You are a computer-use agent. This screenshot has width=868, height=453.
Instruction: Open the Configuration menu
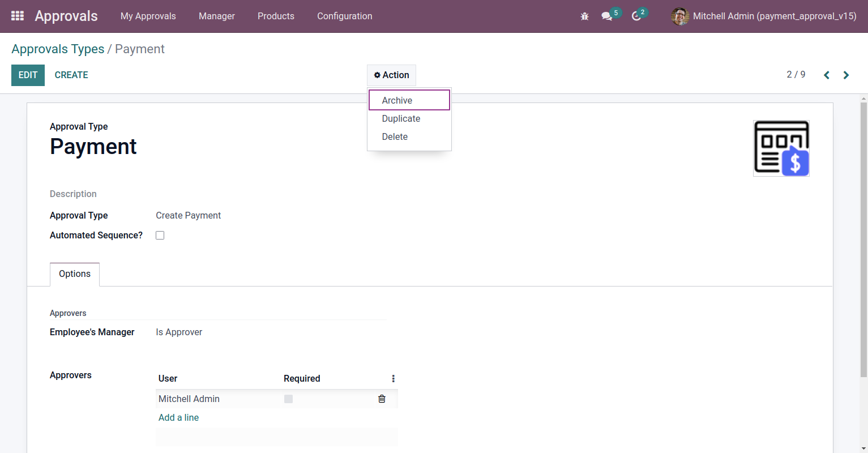point(345,16)
